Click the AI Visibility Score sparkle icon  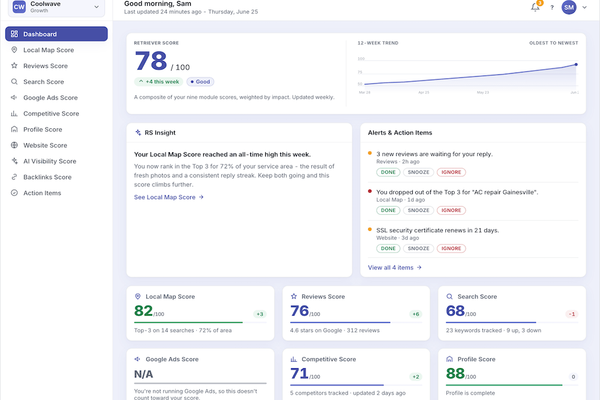click(14, 161)
